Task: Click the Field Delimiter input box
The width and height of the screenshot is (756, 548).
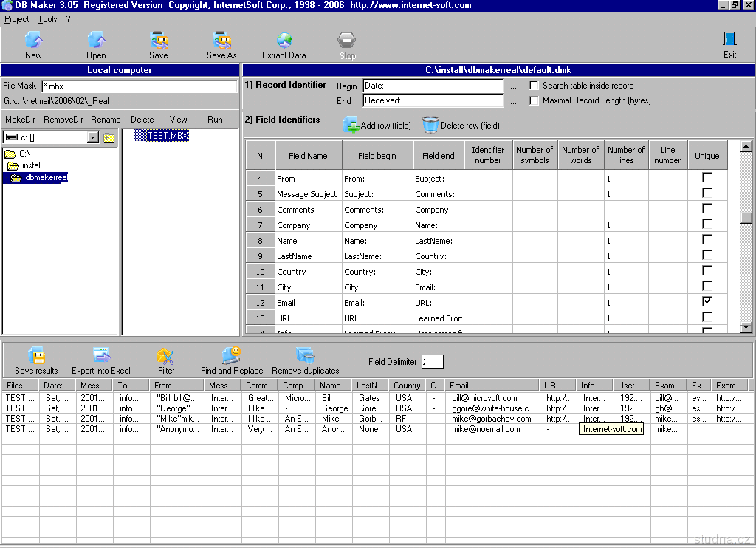Action: (433, 361)
